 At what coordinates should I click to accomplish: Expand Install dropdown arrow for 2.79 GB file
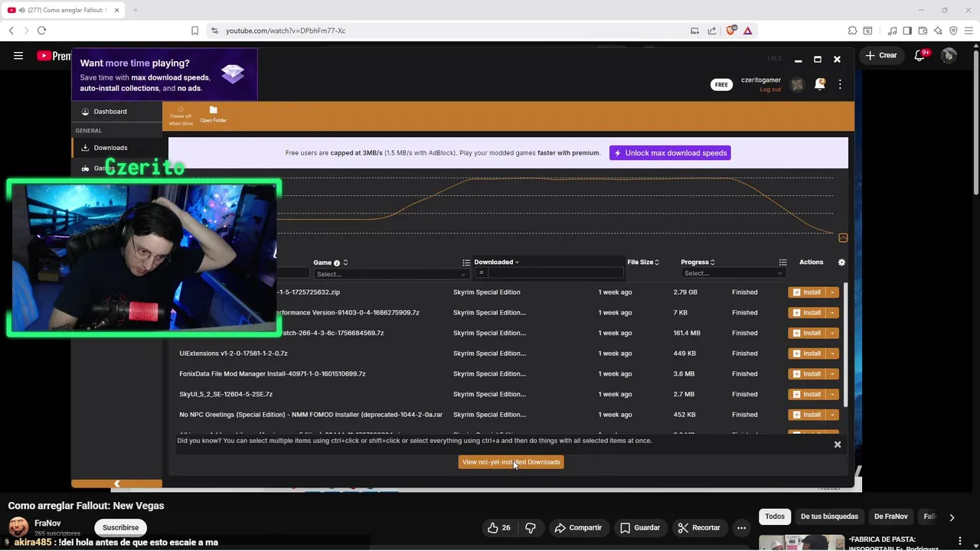(832, 292)
